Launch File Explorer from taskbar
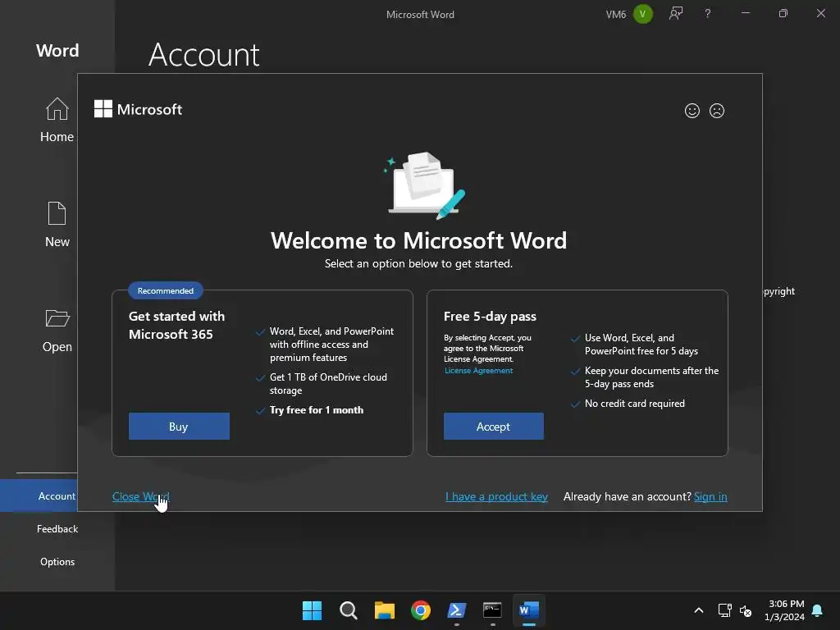This screenshot has width=840, height=630. click(384, 610)
